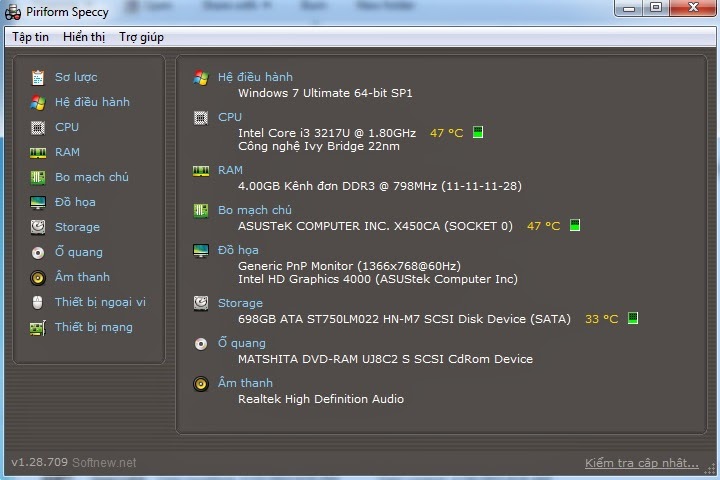Click the RAM module icon in sidebar

tap(38, 152)
